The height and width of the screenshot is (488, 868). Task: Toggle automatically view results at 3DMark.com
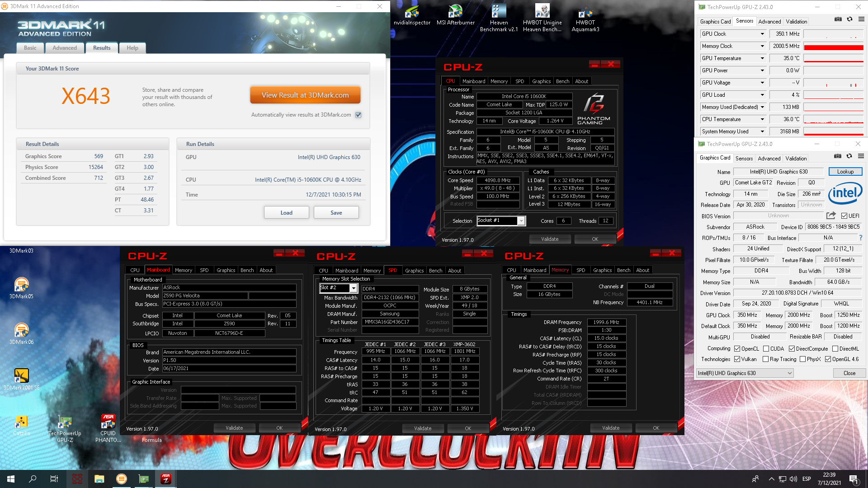click(358, 115)
